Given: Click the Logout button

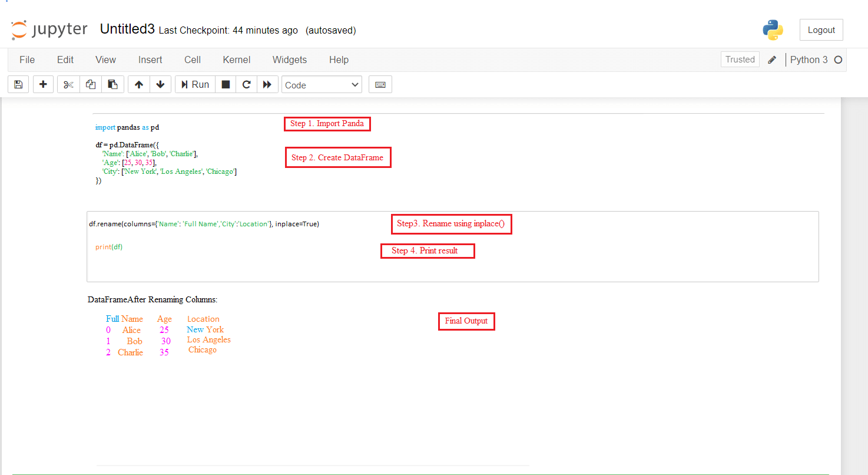Looking at the screenshot, I should [x=821, y=29].
